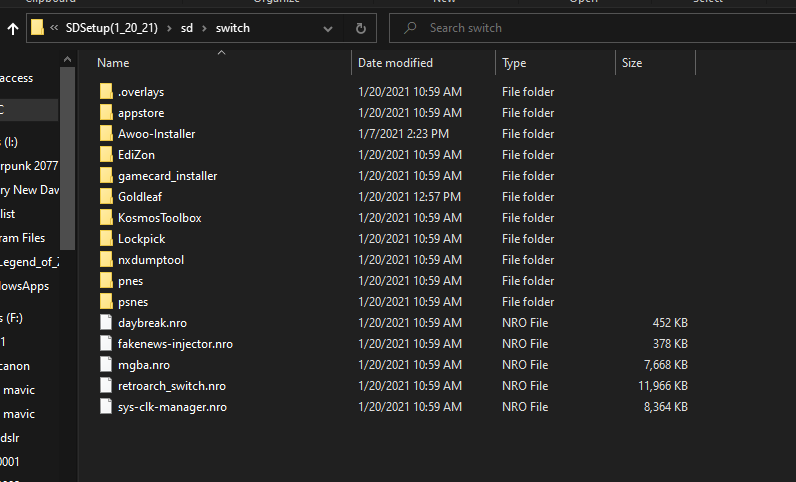Select the sys-clk-manager.nro file icon
The width and height of the screenshot is (796, 482).
pyautogui.click(x=106, y=406)
